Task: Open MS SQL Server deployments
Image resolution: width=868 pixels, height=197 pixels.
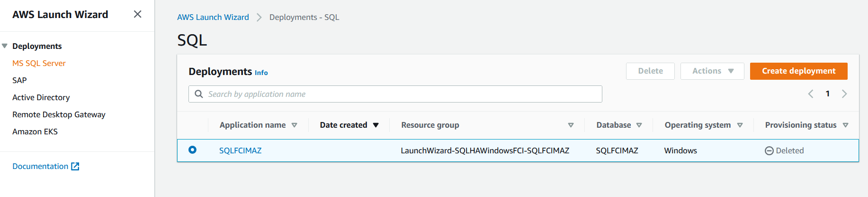Action: [x=39, y=63]
